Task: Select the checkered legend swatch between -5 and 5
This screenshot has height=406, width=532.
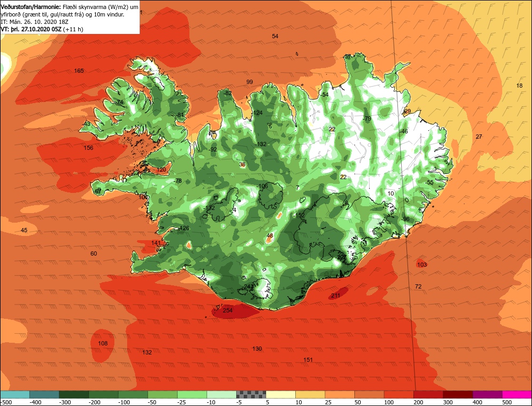Action: 251,394
